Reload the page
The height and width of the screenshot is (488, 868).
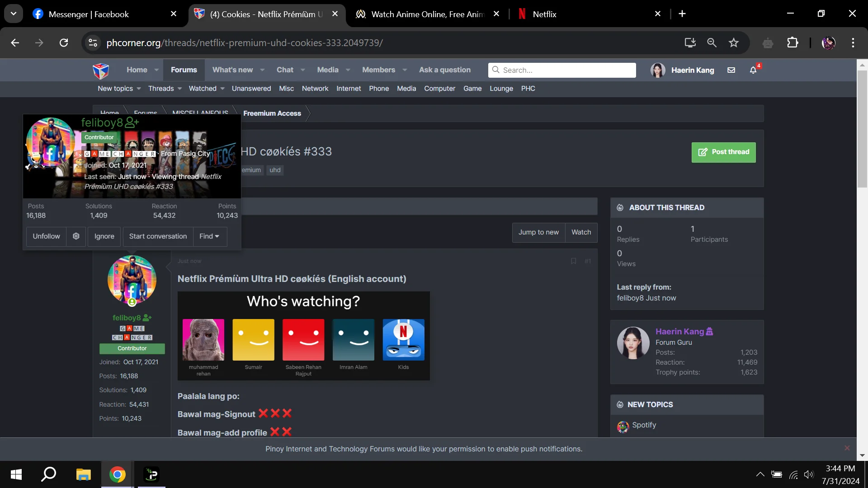pyautogui.click(x=64, y=43)
